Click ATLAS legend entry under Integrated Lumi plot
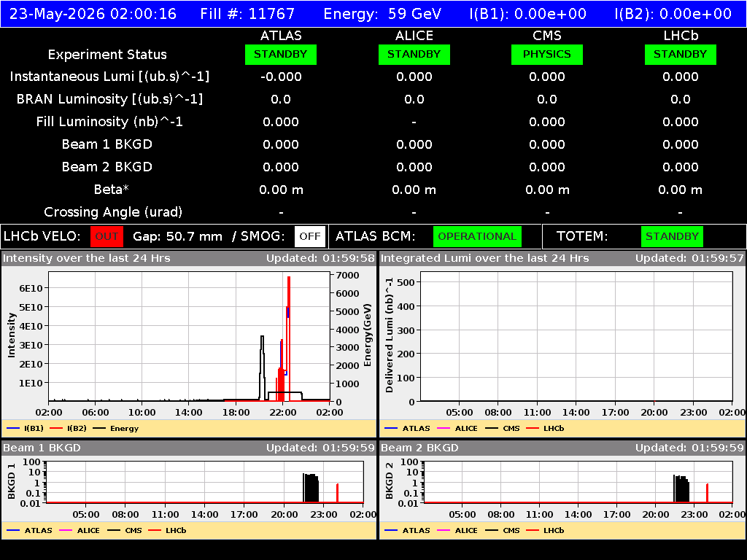This screenshot has width=747, height=560. (407, 429)
